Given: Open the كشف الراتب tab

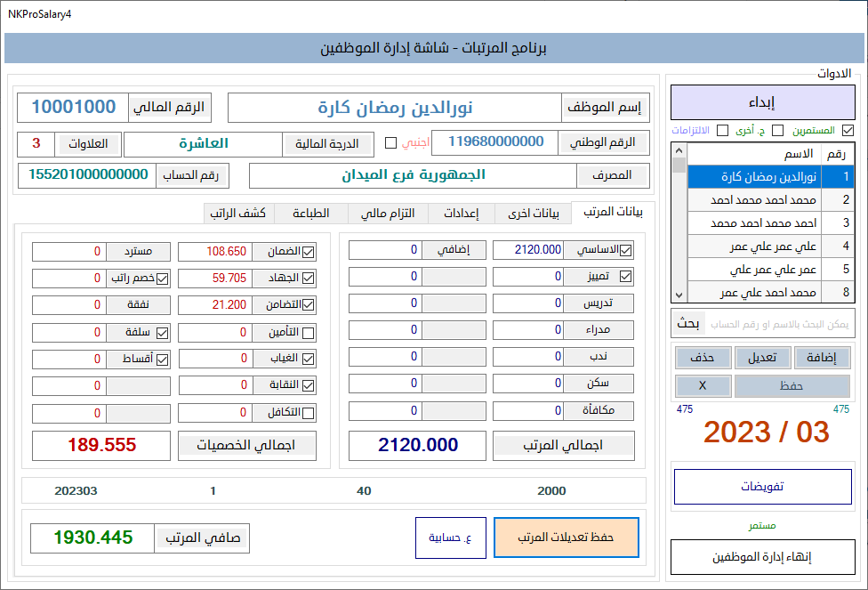Looking at the screenshot, I should click(x=238, y=214).
